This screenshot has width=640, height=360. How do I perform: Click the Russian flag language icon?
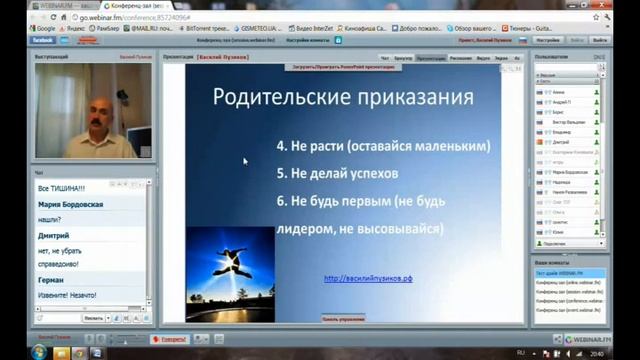[x=523, y=40]
